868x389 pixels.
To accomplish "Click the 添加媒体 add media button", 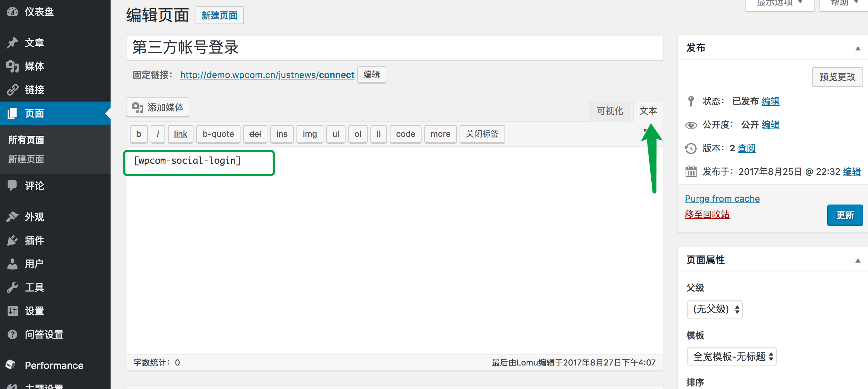I will 157,107.
